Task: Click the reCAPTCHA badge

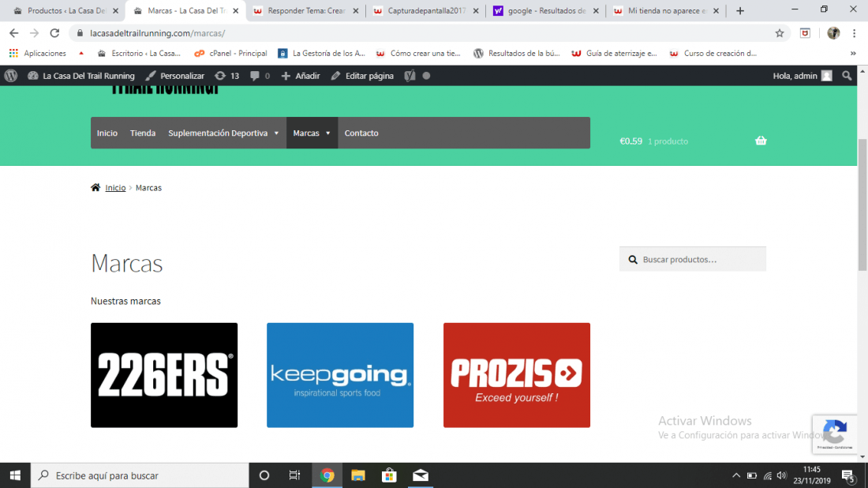Action: (x=835, y=434)
